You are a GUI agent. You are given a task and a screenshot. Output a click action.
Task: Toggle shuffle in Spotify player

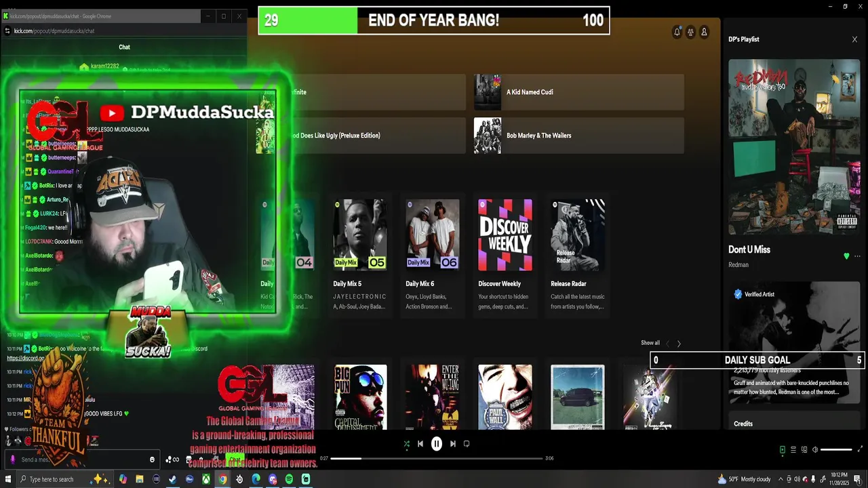point(406,444)
